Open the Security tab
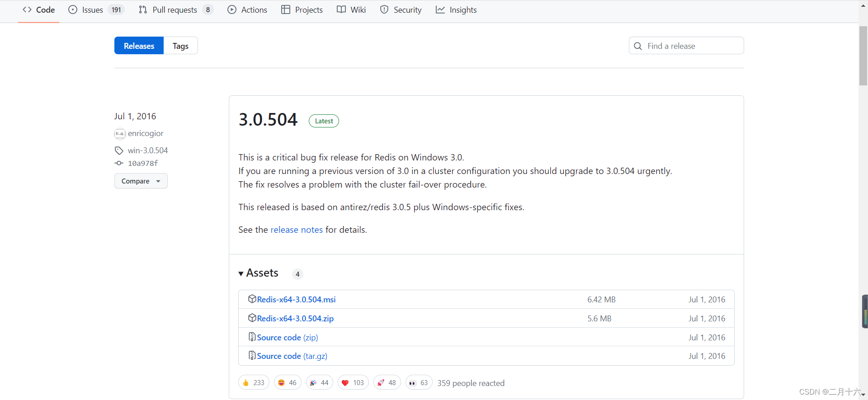The width and height of the screenshot is (868, 400). click(x=401, y=10)
